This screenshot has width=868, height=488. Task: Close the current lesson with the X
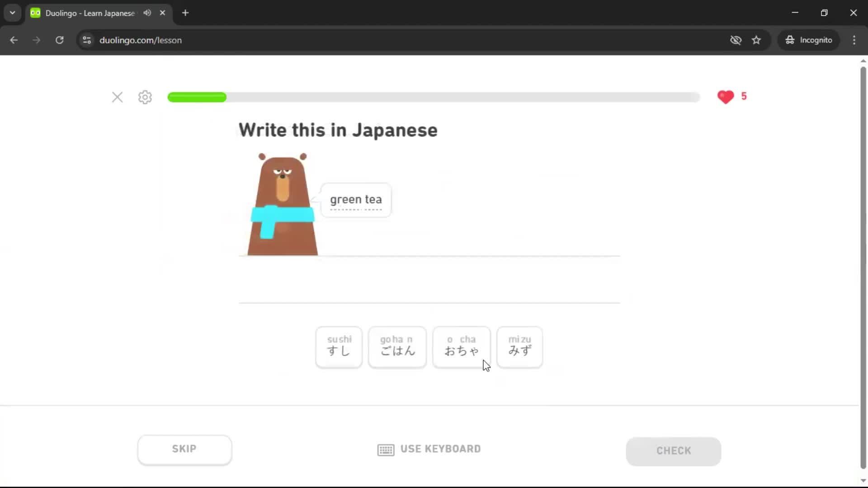117,97
